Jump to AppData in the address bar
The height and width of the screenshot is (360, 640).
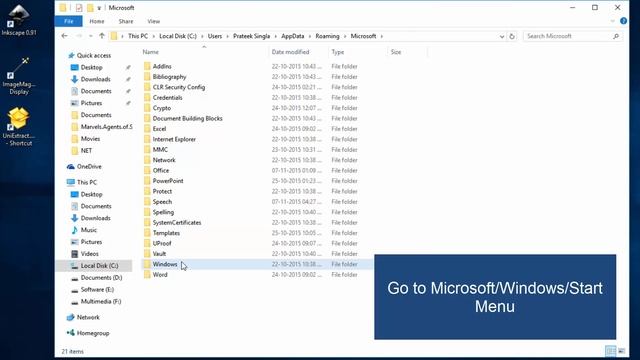(x=293, y=36)
